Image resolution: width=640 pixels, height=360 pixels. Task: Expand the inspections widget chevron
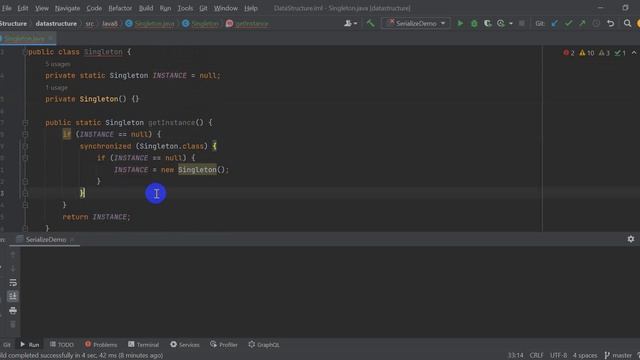(633, 53)
